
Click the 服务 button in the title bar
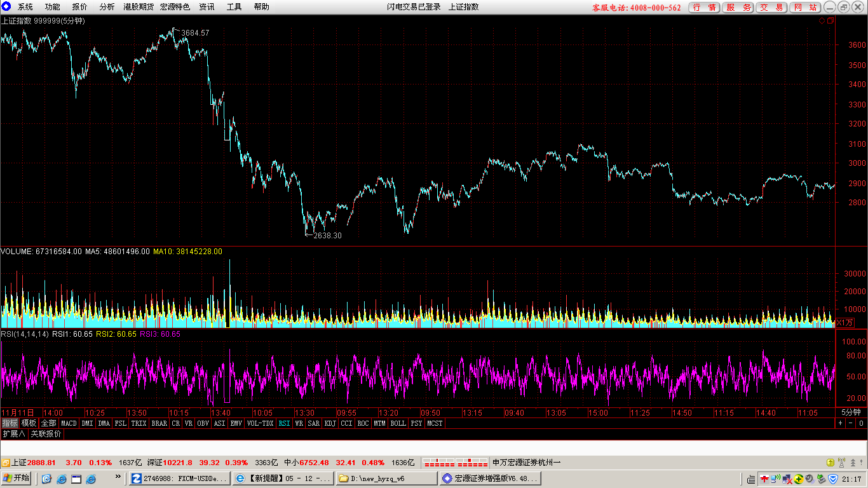pos(738,7)
